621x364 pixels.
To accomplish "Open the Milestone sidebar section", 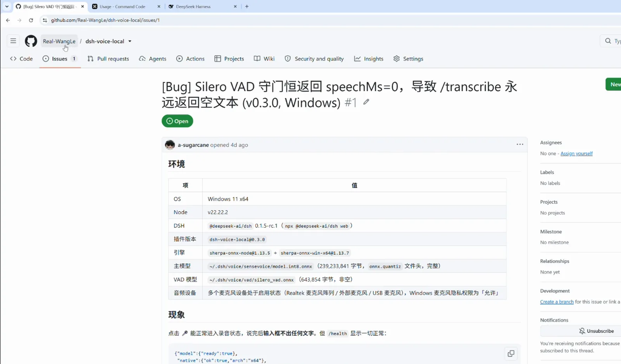I will pyautogui.click(x=551, y=232).
